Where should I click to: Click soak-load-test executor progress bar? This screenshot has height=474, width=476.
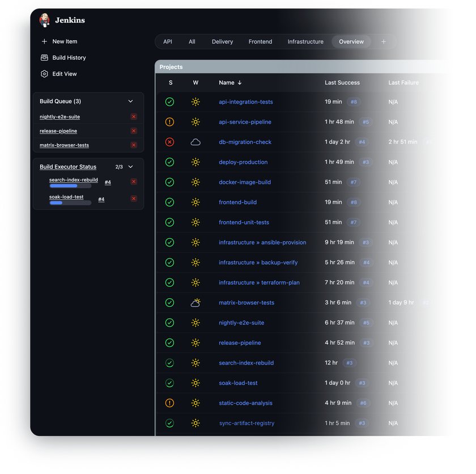(x=70, y=203)
